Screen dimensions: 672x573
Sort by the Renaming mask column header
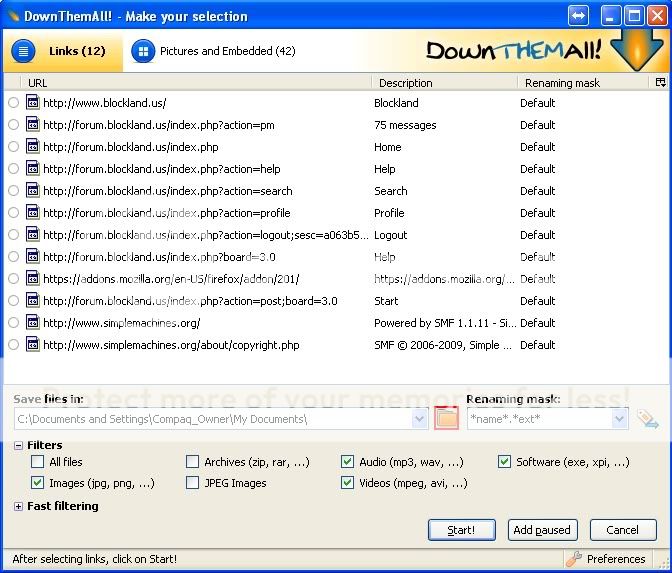point(583,83)
